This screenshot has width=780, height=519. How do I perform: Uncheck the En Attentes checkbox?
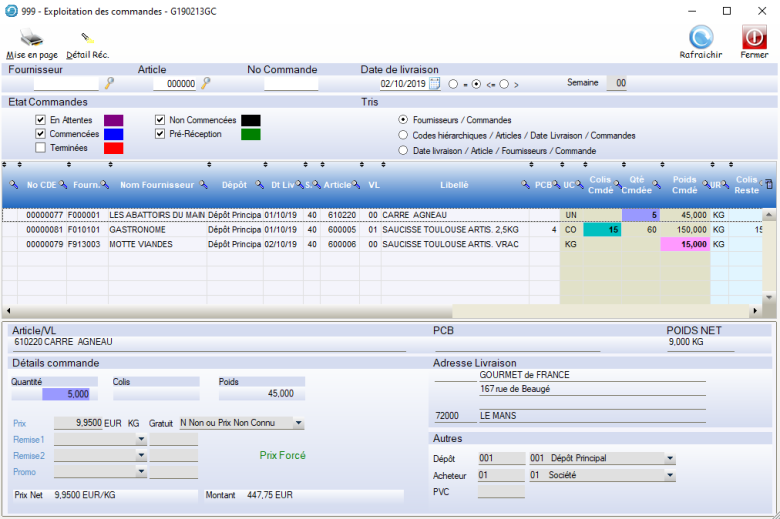(x=40, y=120)
